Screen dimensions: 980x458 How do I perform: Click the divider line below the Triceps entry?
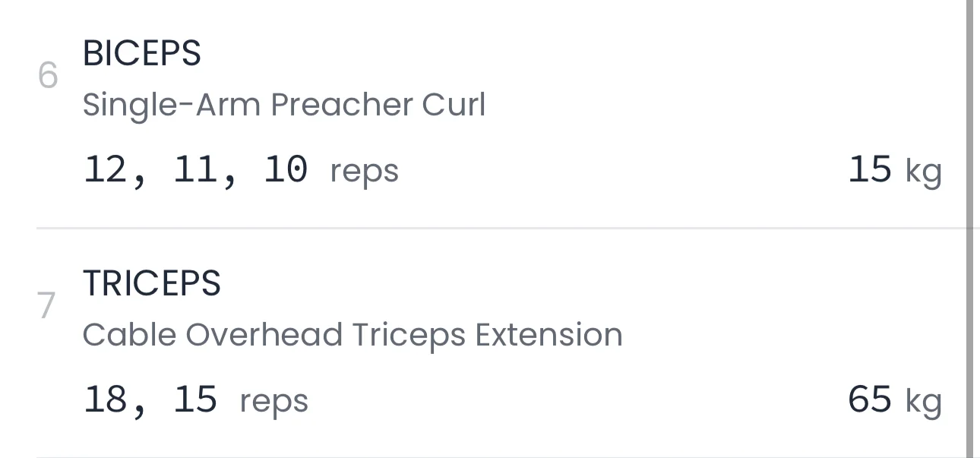pos(501,456)
